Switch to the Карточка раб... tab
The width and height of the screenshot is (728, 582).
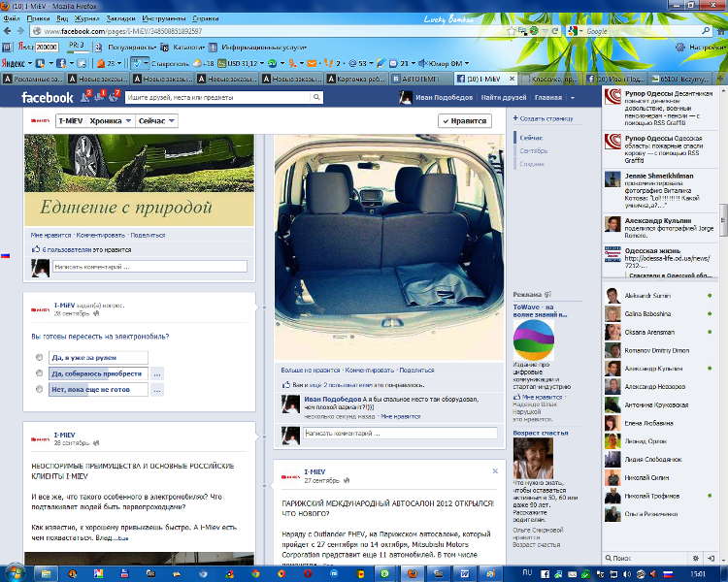(356, 79)
